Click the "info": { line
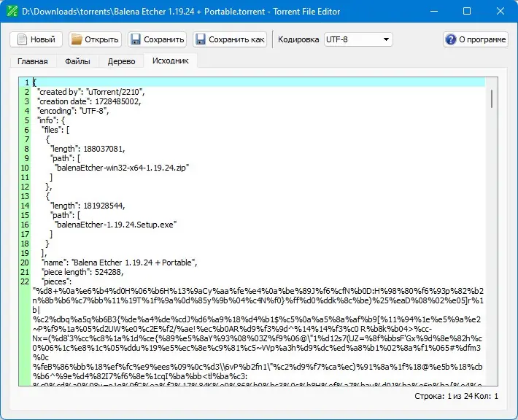Viewport: 518px width, 420px height. pos(51,120)
